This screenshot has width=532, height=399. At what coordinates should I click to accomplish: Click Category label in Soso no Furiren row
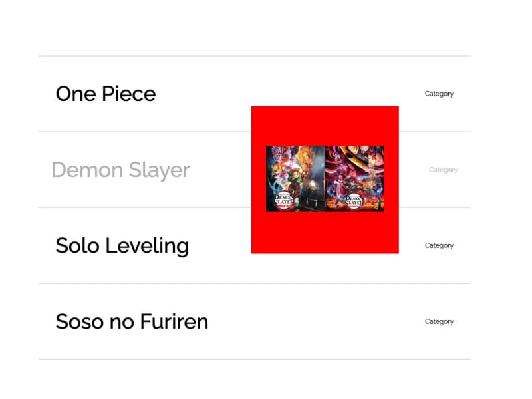coord(439,321)
